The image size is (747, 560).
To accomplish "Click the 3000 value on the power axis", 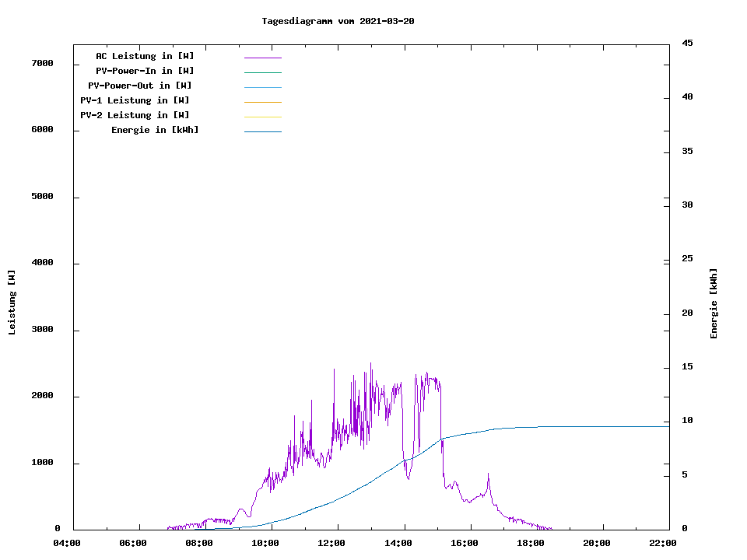I will [42, 330].
